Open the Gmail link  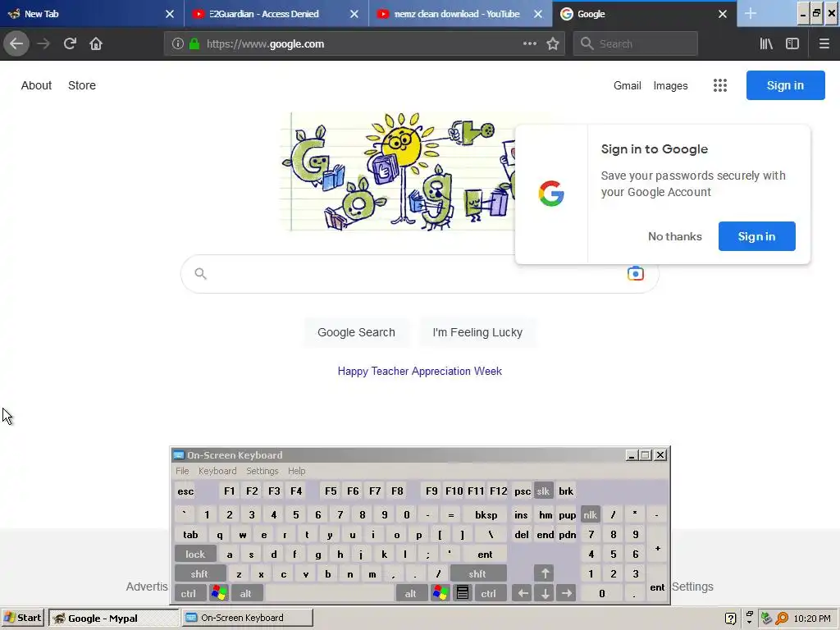(x=628, y=85)
